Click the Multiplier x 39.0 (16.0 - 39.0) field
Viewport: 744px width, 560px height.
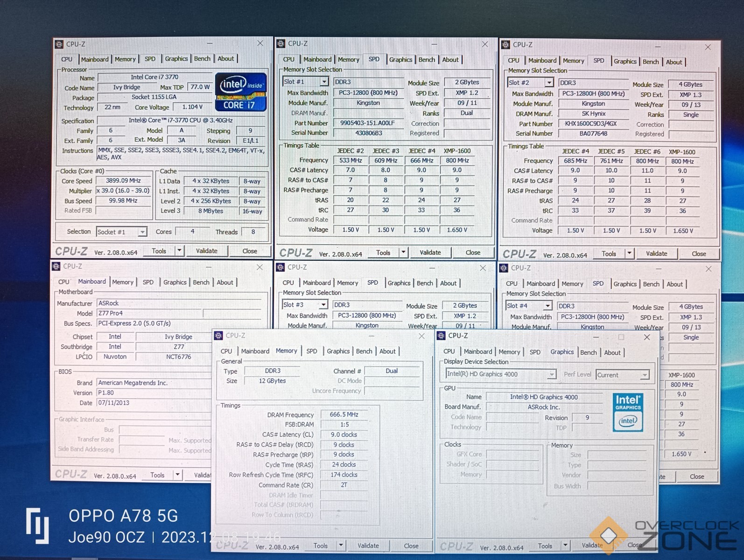click(x=123, y=191)
